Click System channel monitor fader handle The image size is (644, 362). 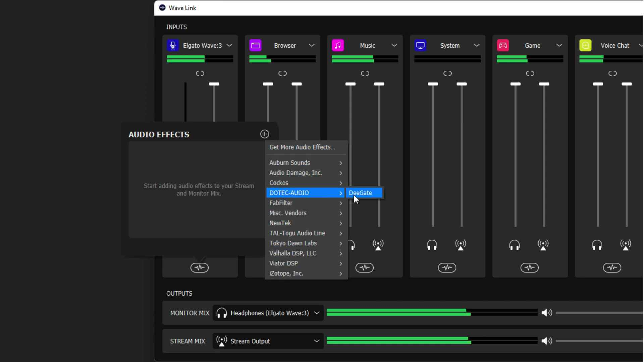(433, 84)
